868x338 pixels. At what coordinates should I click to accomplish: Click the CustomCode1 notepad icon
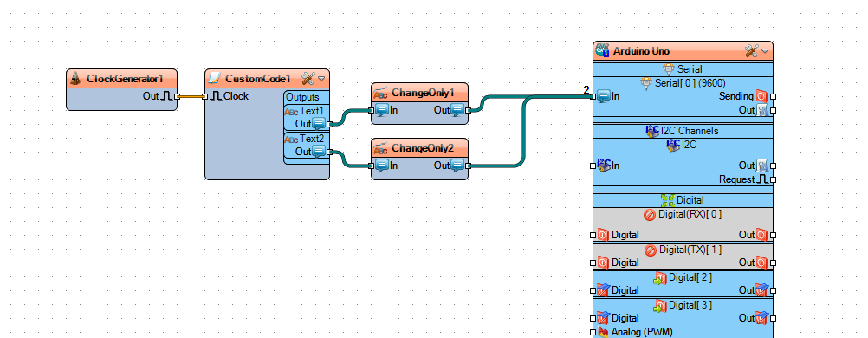[215, 79]
